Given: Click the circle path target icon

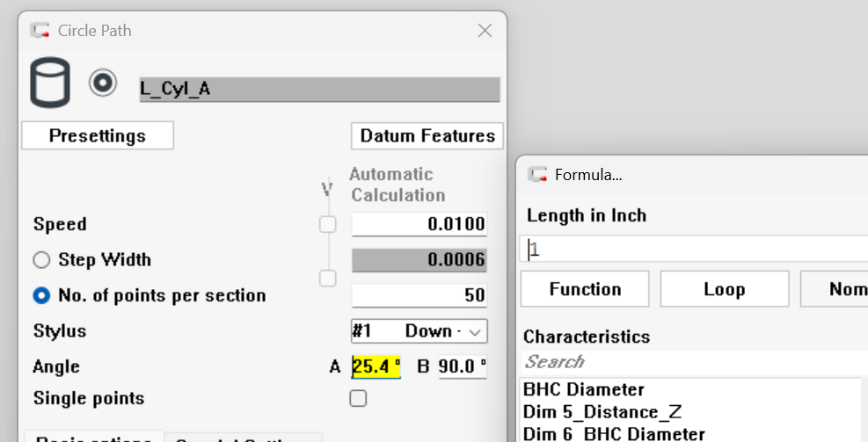Looking at the screenshot, I should coord(103,83).
